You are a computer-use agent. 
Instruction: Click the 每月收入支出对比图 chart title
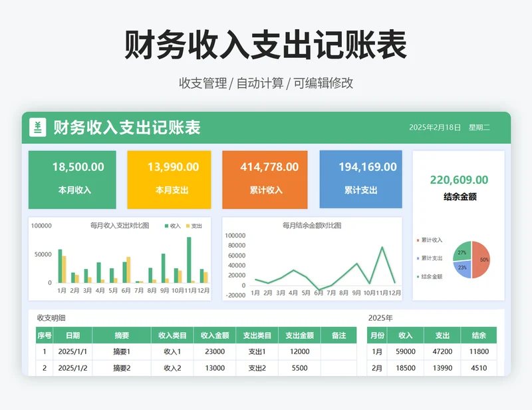coord(120,226)
